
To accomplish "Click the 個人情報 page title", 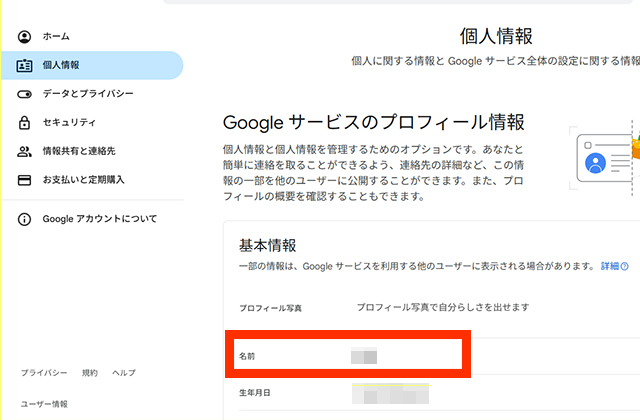I will (496, 36).
